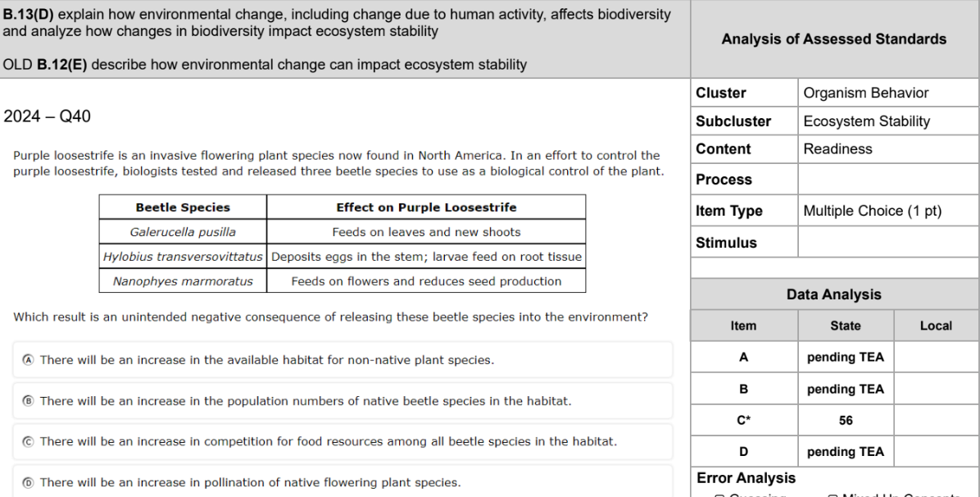Click the empty Process value cell
The image size is (980, 497).
888,180
